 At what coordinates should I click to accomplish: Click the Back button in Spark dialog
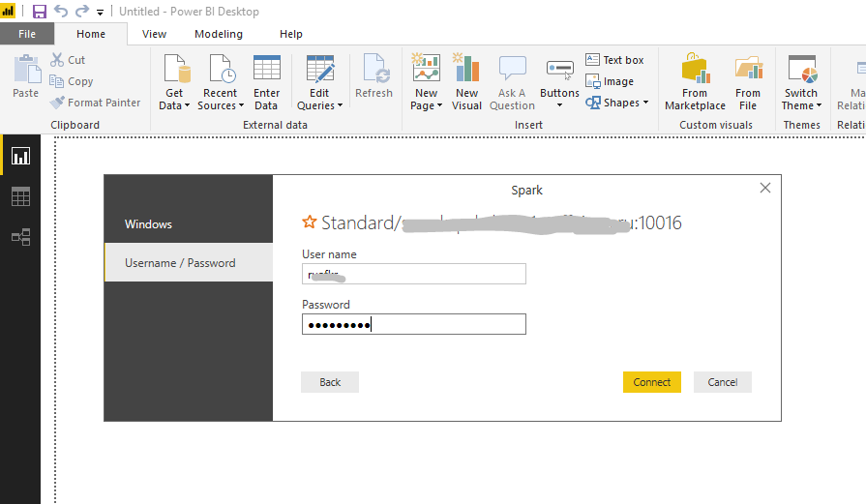tap(330, 382)
